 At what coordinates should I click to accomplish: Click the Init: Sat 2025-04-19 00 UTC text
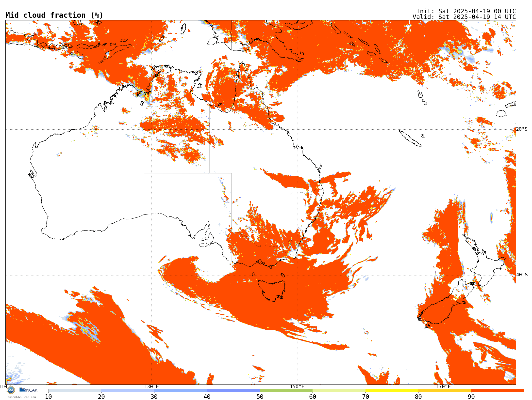click(466, 11)
